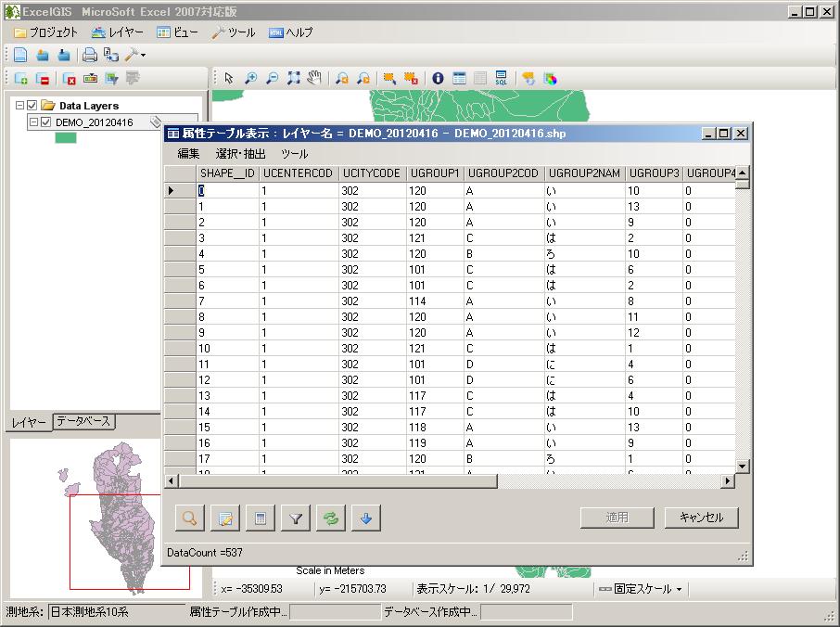Select the Zoom In tool
This screenshot has height=627, width=840.
pyautogui.click(x=249, y=76)
